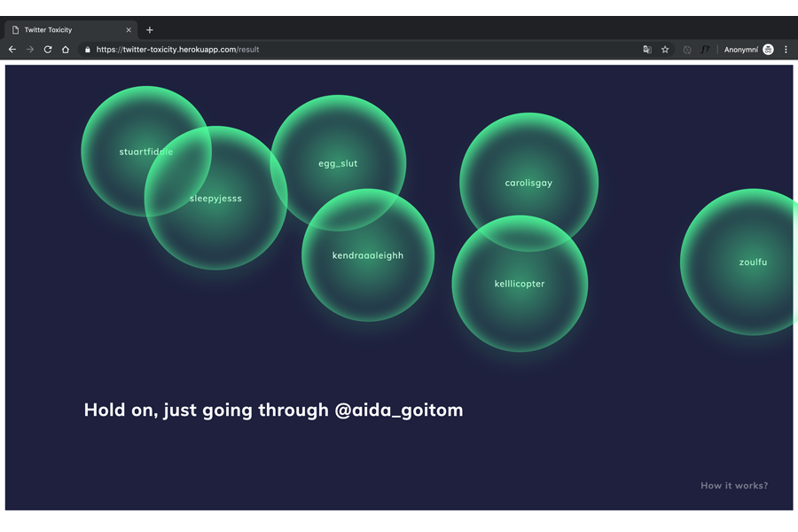798x532 pixels.
Task: Click the browser forward arrow
Action: coord(30,50)
